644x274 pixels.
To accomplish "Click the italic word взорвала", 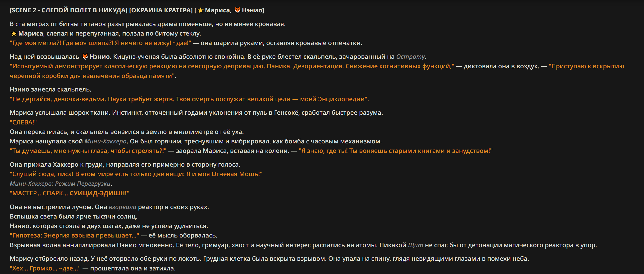I will pyautogui.click(x=123, y=207).
